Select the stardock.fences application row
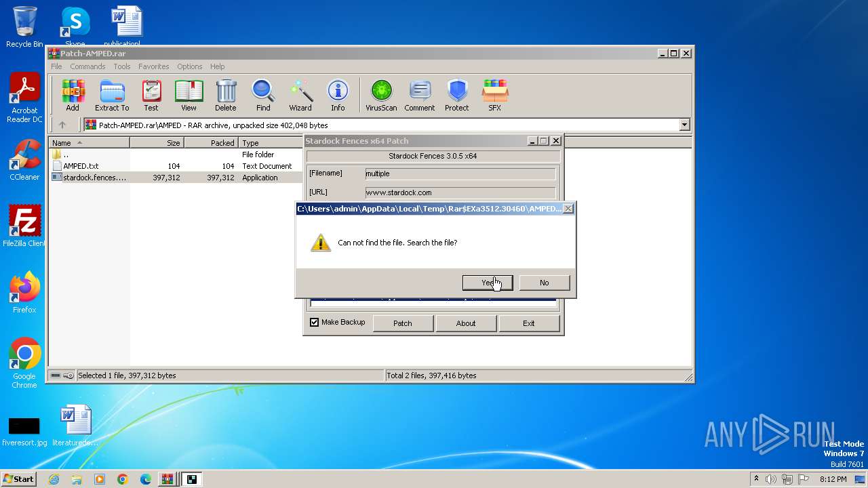 coord(176,178)
